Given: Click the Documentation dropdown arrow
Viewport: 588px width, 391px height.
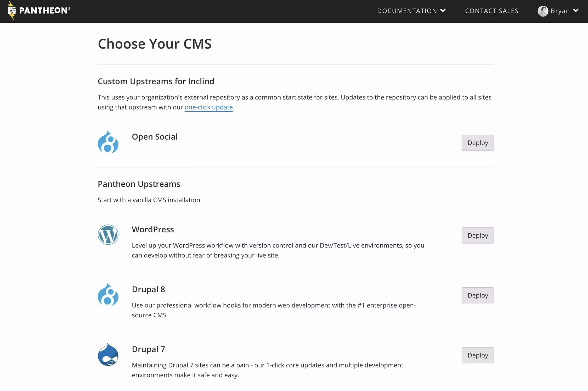Looking at the screenshot, I should click(443, 11).
